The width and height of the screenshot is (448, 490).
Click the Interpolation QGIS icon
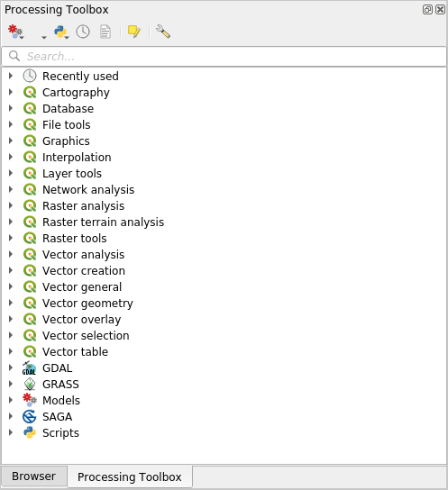point(30,158)
